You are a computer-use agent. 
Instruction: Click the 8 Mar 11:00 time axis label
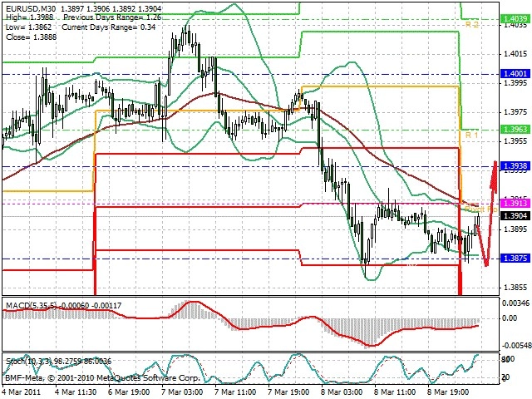tap(395, 392)
